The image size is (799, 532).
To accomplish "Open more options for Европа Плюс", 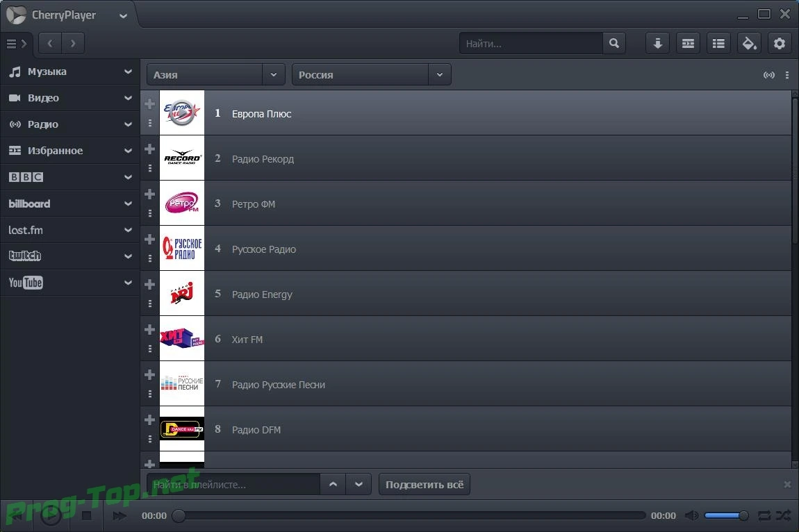I will [150, 123].
